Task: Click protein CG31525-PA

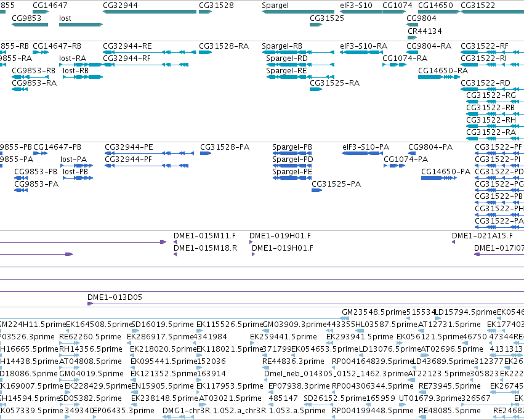Action: 337,184
